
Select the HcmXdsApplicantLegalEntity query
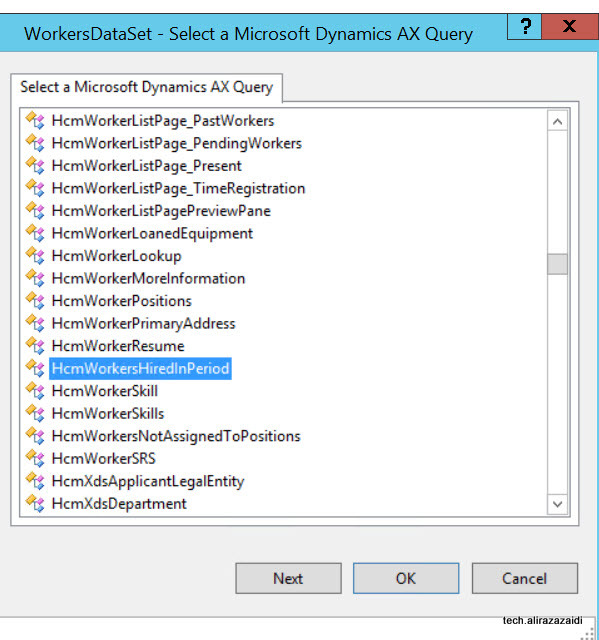tap(148, 481)
